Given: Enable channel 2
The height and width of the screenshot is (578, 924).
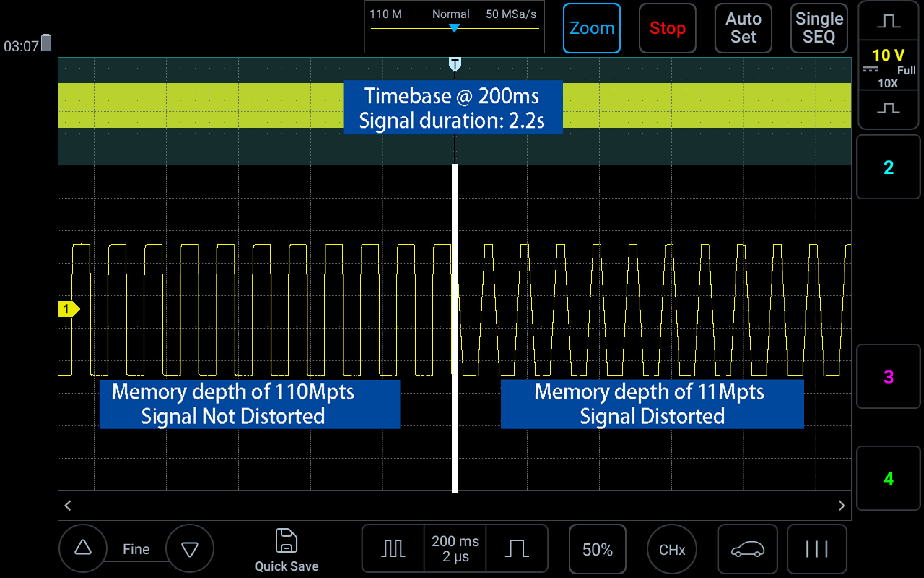Looking at the screenshot, I should click(x=888, y=167).
